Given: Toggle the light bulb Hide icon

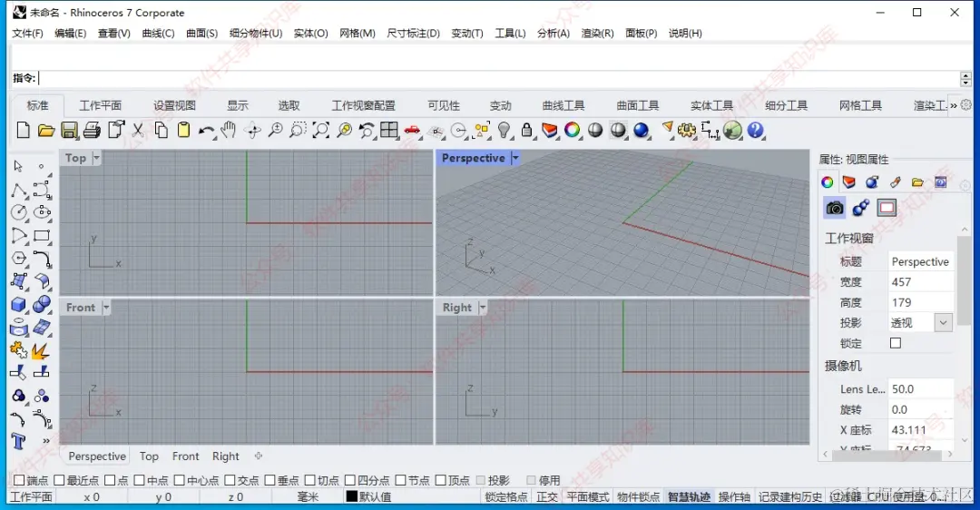Looking at the screenshot, I should coord(504,130).
